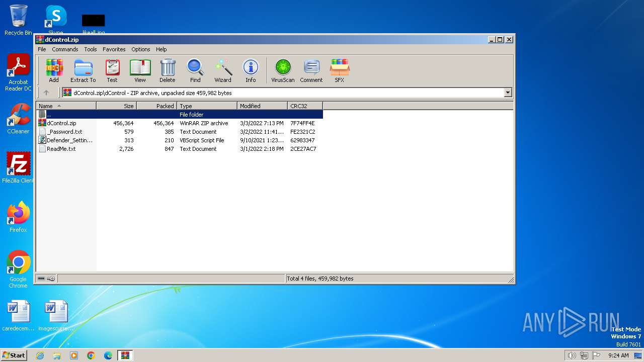Click 'VBScript Script File' type cell

pyautogui.click(x=202, y=140)
